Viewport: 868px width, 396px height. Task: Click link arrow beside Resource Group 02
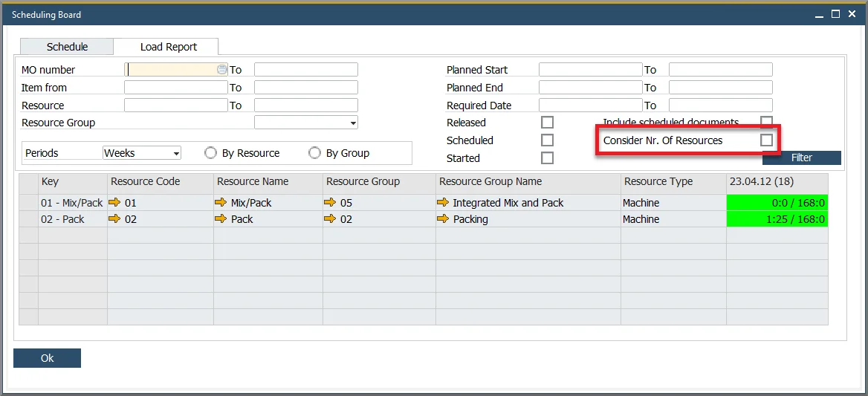click(x=331, y=219)
